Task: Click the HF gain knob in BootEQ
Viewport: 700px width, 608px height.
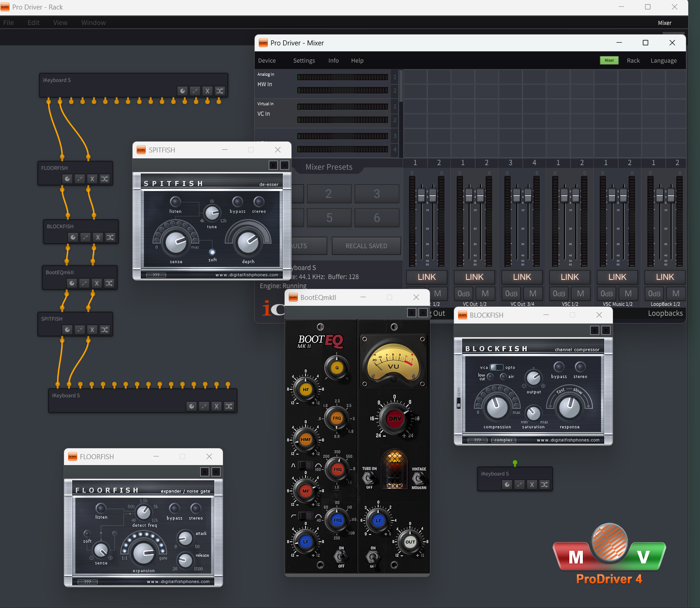Action: coord(306,389)
